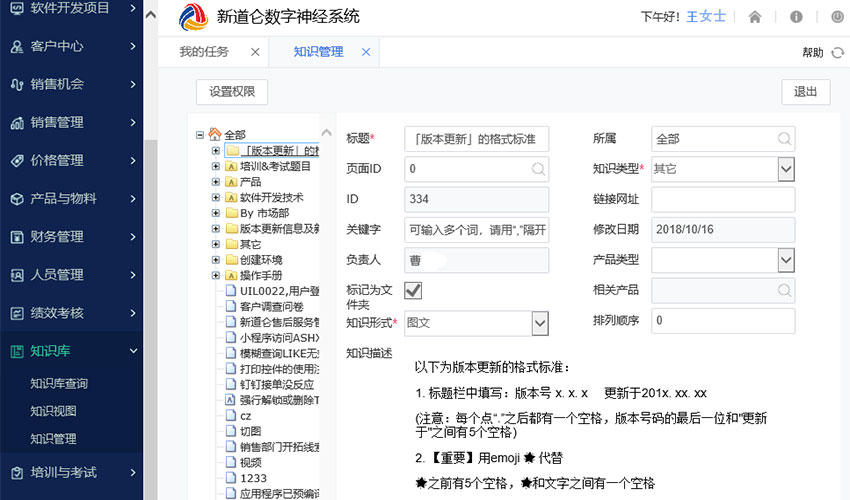The height and width of the screenshot is (500, 850).
Task: Click the tree panel scroll-up arrow
Action: click(x=326, y=132)
